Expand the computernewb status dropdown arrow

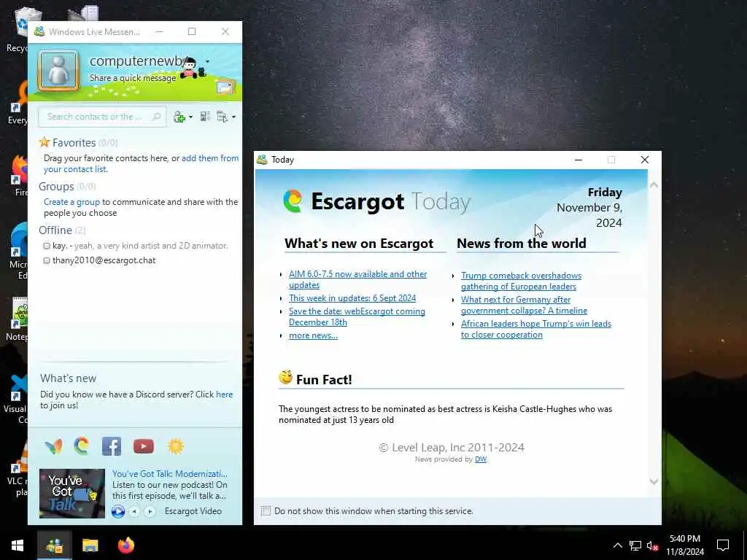click(207, 62)
